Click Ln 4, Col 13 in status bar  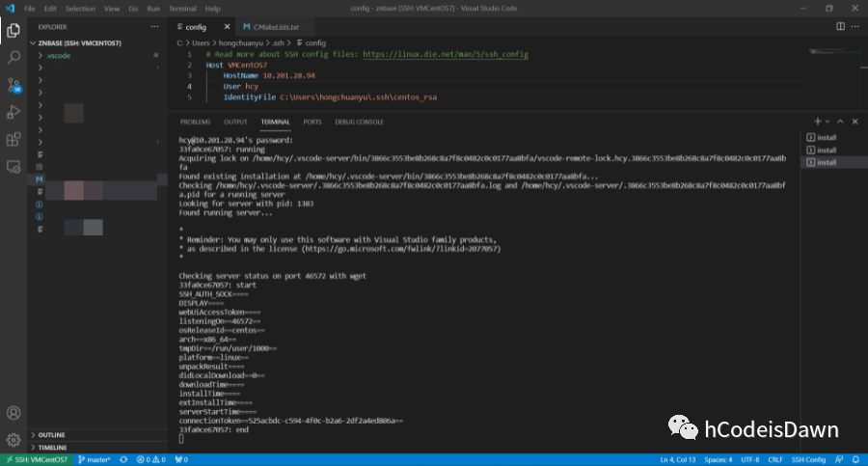[x=678, y=460]
